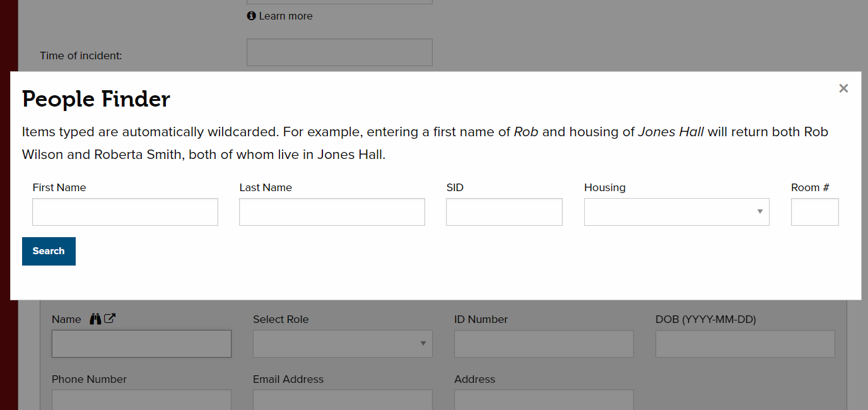
Task: Open the Learn more link
Action: click(x=285, y=16)
